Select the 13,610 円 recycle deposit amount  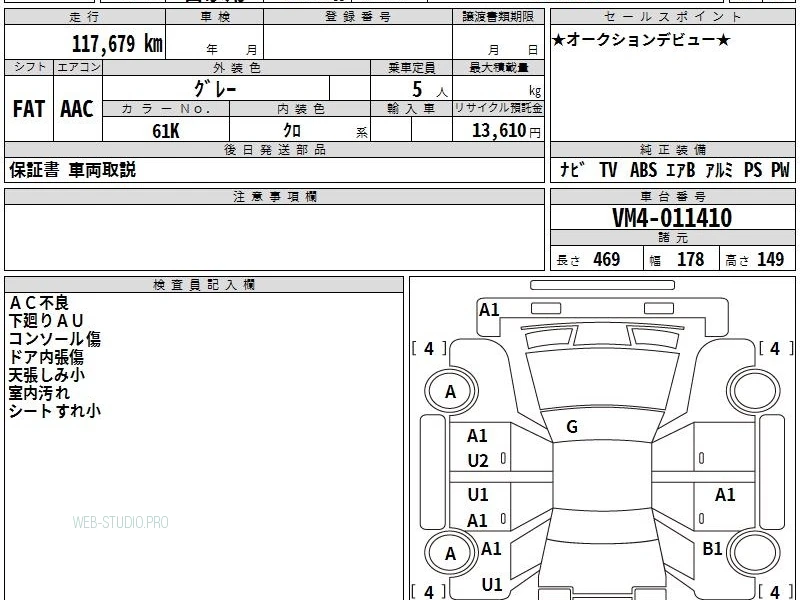[506, 131]
